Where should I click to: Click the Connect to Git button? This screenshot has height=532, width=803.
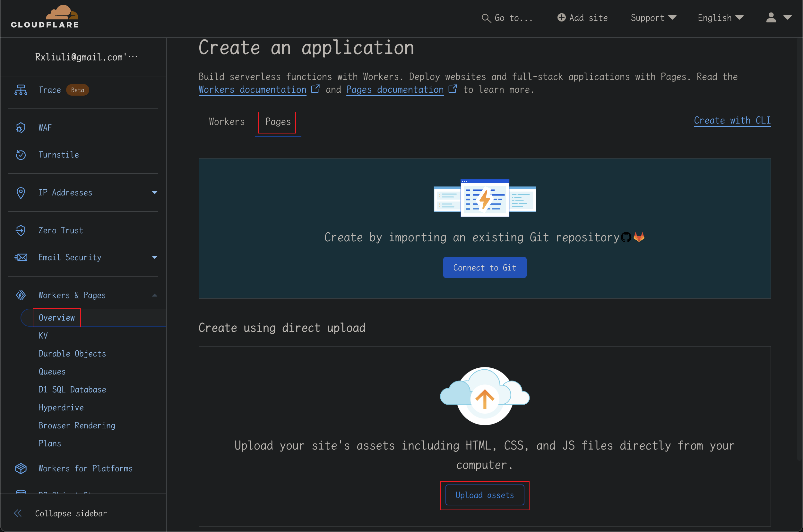(484, 268)
